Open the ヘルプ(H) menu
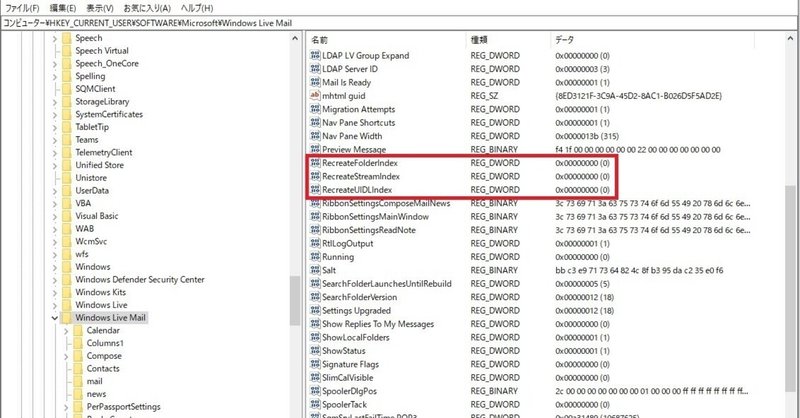Screen dimensions: 800x418 [x=197, y=8]
